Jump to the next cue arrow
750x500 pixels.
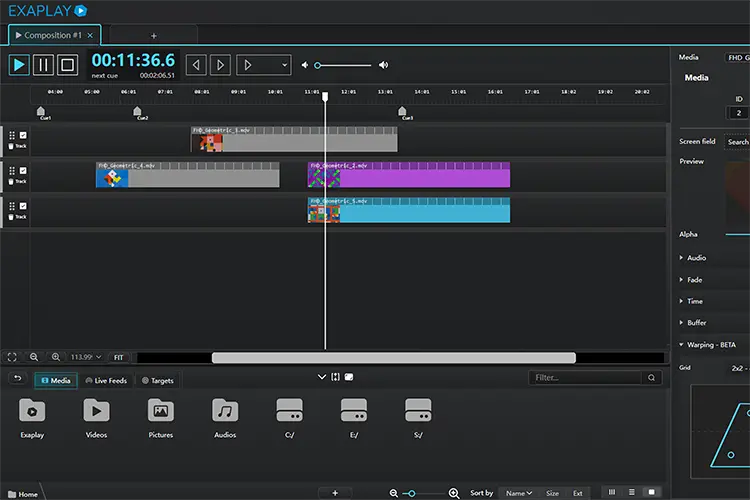click(220, 65)
